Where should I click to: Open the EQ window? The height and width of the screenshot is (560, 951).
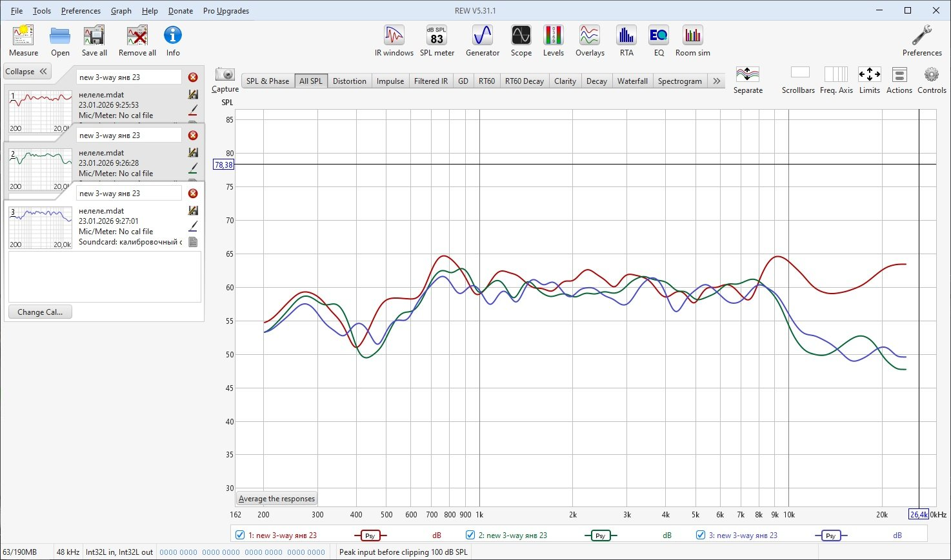(659, 41)
